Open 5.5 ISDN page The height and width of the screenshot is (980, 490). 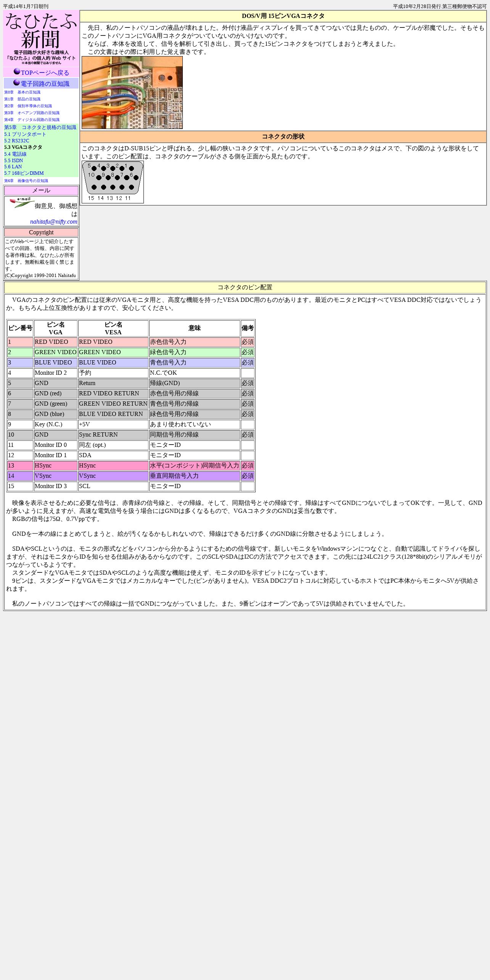[x=13, y=161]
